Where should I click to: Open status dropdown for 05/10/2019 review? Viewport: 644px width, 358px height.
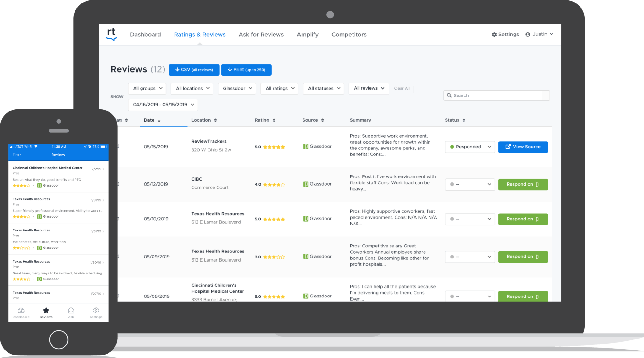(470, 219)
